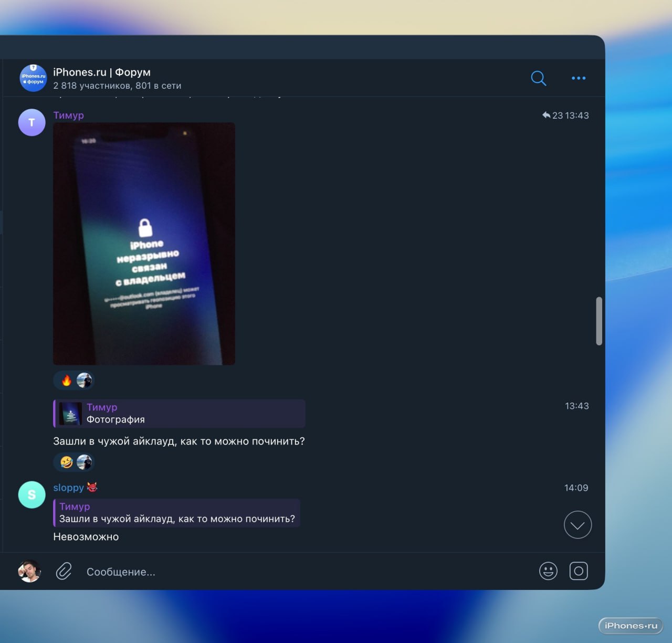Click the camera record icon in input bar
This screenshot has width=672, height=643.
click(x=578, y=571)
